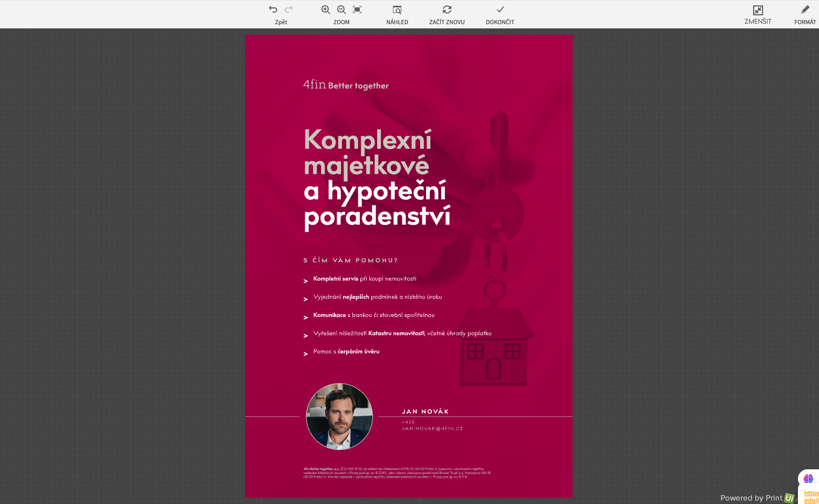Click the brain extension icon bottom right
This screenshot has width=819, height=504.
(x=808, y=478)
